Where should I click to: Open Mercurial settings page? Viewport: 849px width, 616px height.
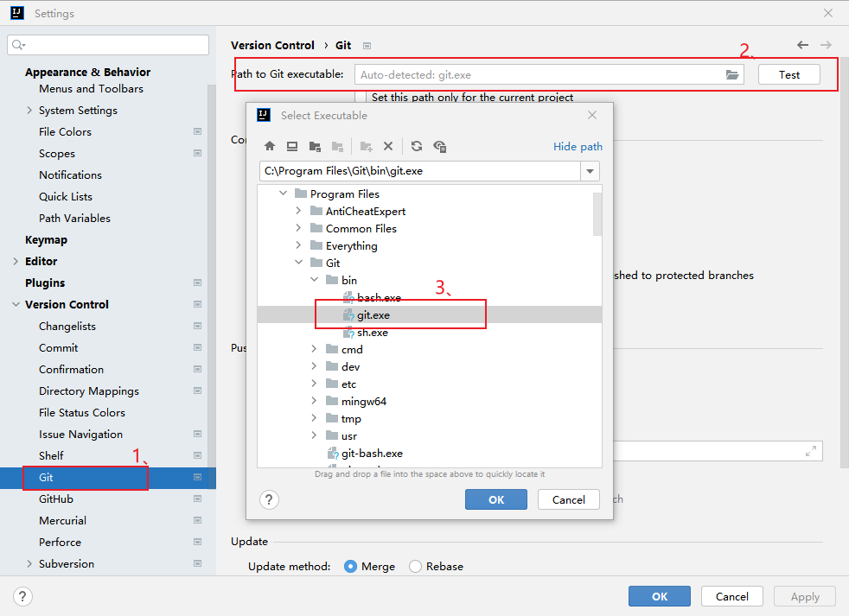pos(62,520)
